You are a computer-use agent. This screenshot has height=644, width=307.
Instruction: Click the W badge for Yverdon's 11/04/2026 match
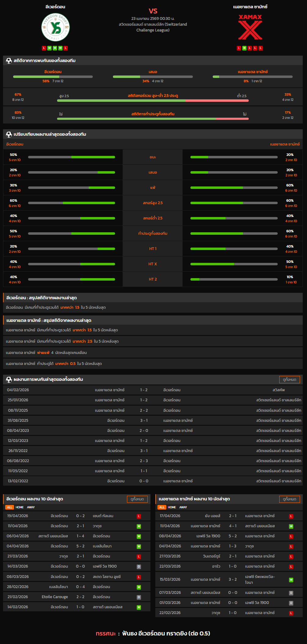(139, 526)
